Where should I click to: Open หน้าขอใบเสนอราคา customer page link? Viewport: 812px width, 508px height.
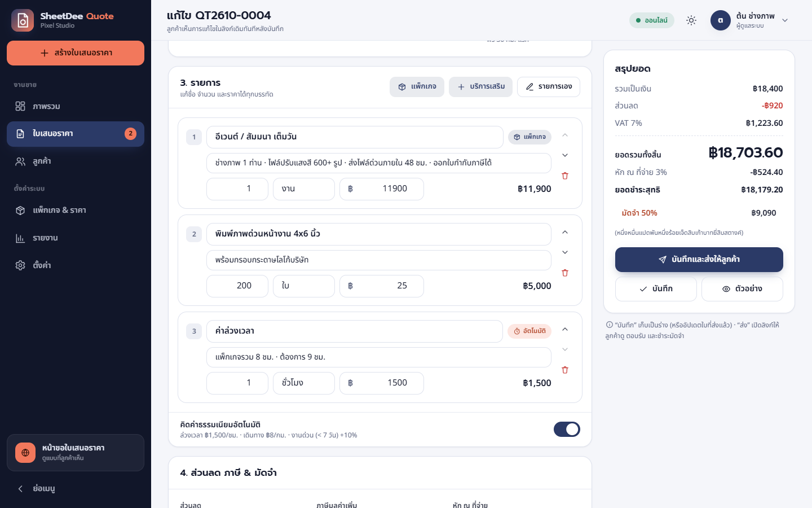pyautogui.click(x=76, y=453)
